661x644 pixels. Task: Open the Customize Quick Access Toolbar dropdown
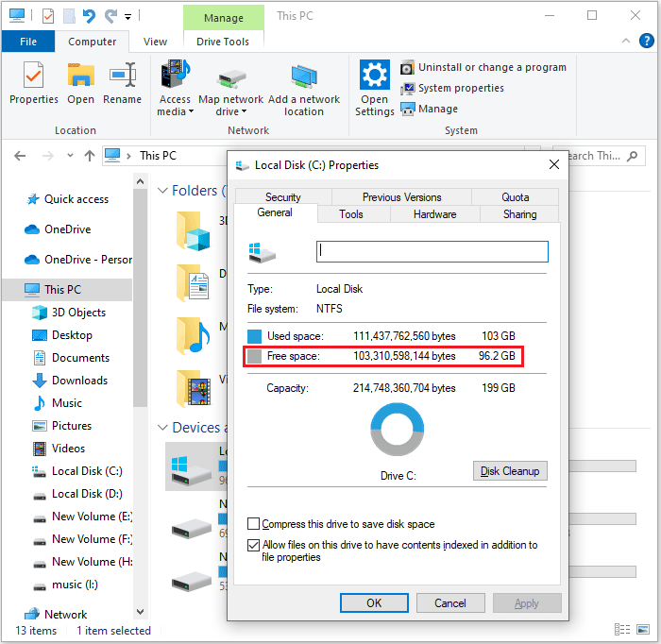click(127, 17)
